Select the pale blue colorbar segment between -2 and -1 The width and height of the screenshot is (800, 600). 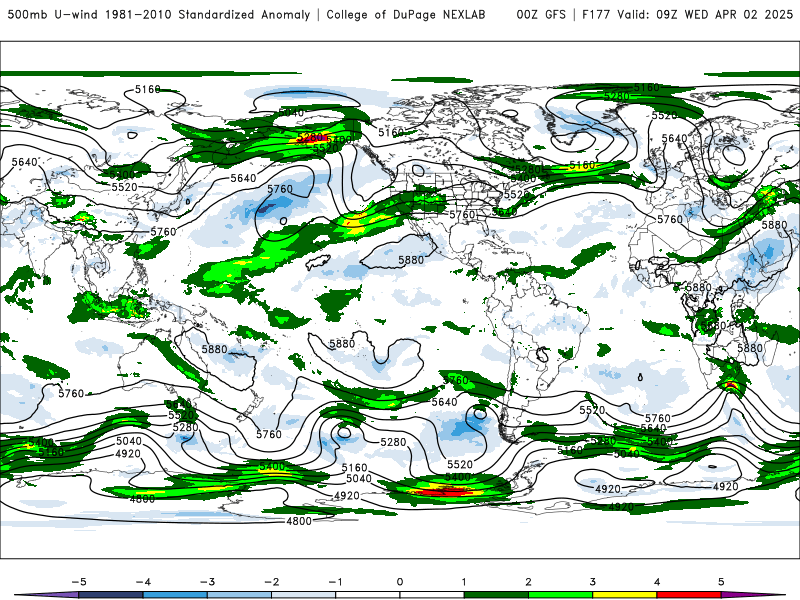[x=304, y=595]
